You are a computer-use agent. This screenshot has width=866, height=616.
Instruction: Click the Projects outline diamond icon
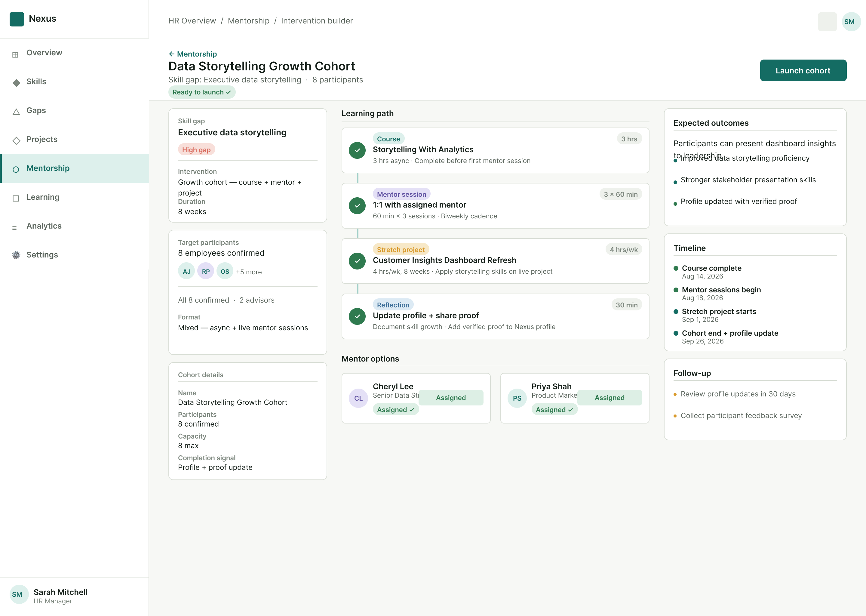click(x=16, y=141)
